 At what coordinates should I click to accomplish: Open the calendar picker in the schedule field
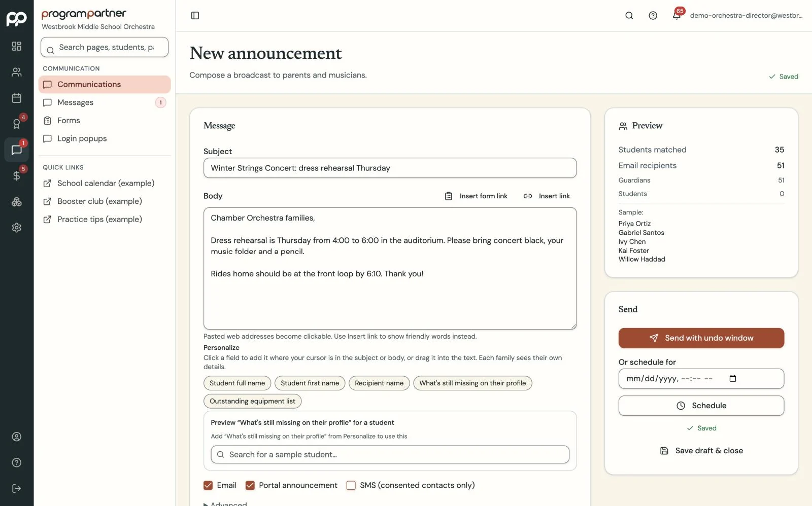point(732,379)
